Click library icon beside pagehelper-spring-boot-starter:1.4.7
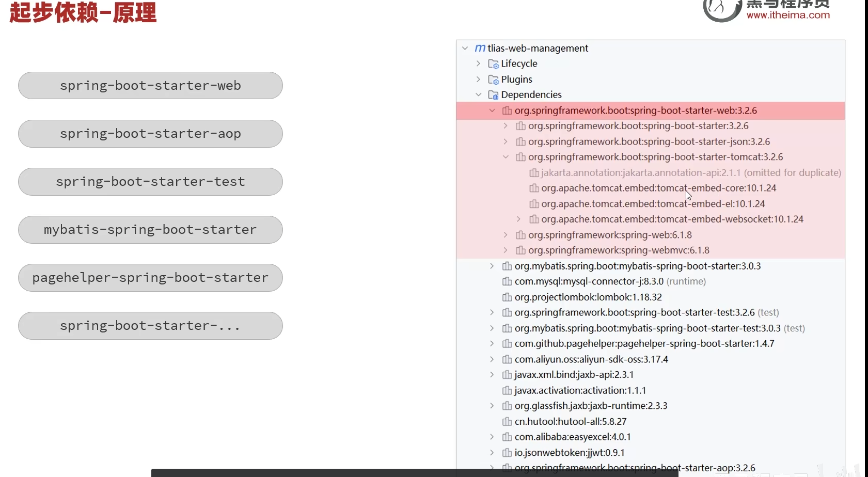 pyautogui.click(x=507, y=344)
